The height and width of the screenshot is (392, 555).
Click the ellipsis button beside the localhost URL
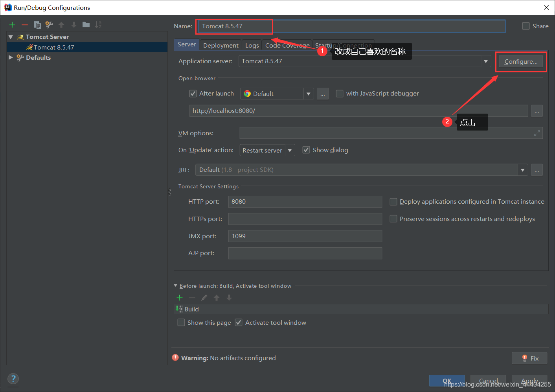coord(537,111)
